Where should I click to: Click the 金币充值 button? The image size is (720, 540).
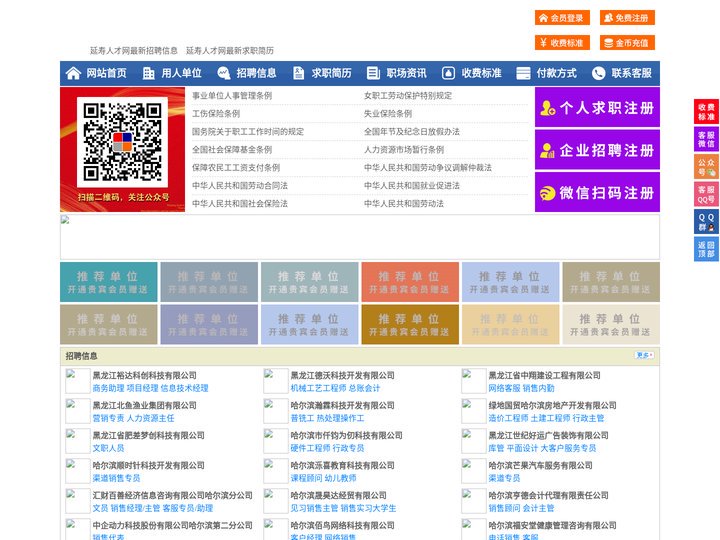pos(627,43)
